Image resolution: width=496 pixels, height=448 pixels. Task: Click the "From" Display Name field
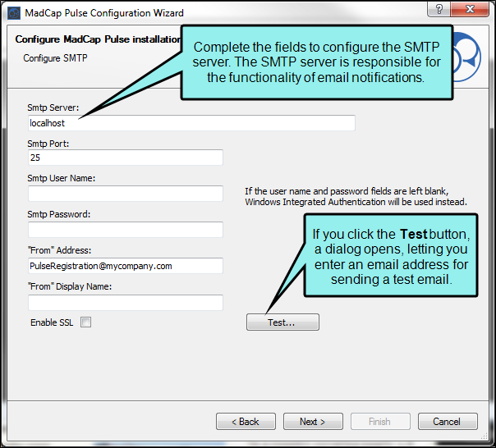(x=126, y=303)
